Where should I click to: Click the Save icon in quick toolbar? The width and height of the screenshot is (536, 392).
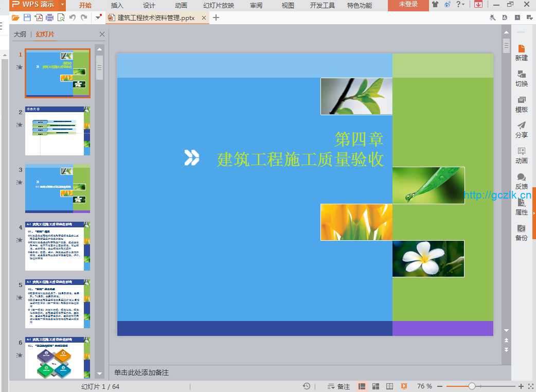pos(27,17)
